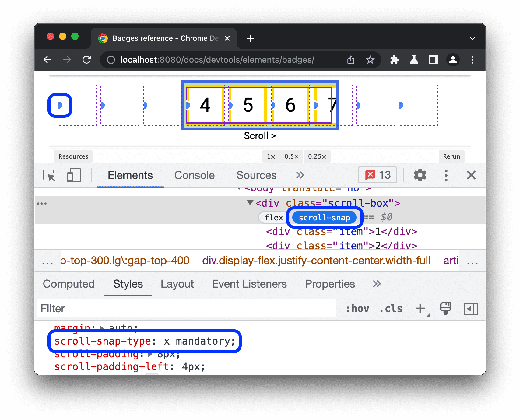Toggle the device toolbar
The width and height of the screenshot is (520, 420).
pyautogui.click(x=73, y=175)
